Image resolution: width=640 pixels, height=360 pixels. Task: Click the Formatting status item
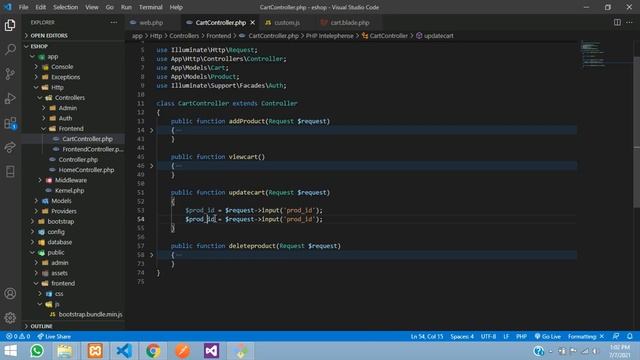click(586, 336)
